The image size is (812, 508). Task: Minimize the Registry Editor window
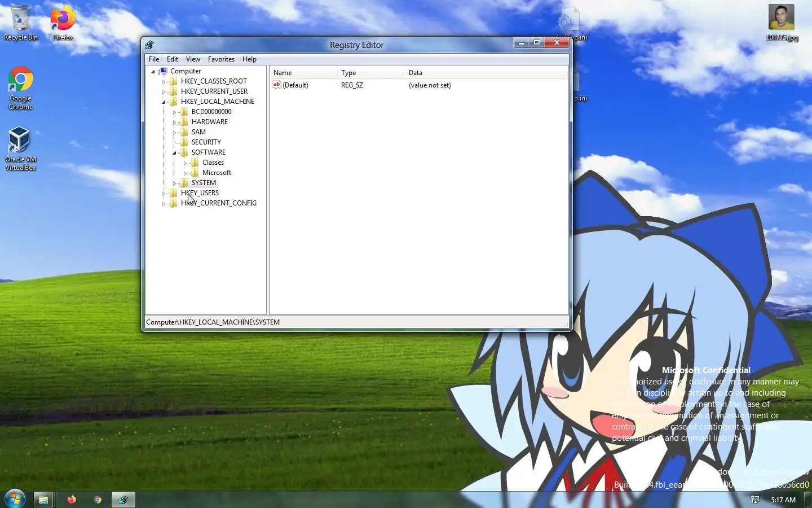[x=521, y=42]
